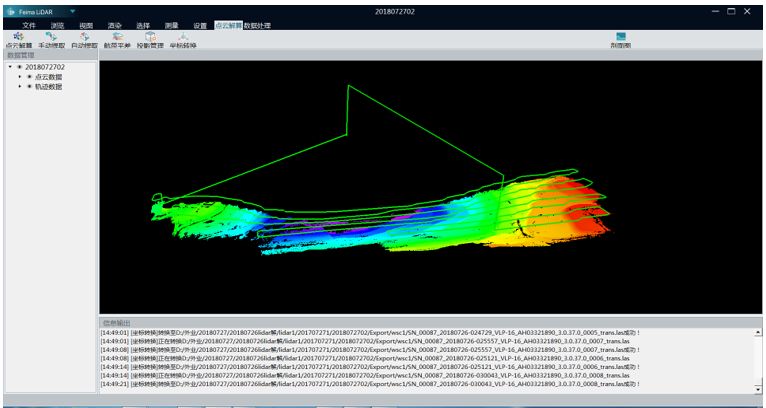The width and height of the screenshot is (766, 408).
Task: Switch to the 数据处理 tab
Action: [257, 25]
